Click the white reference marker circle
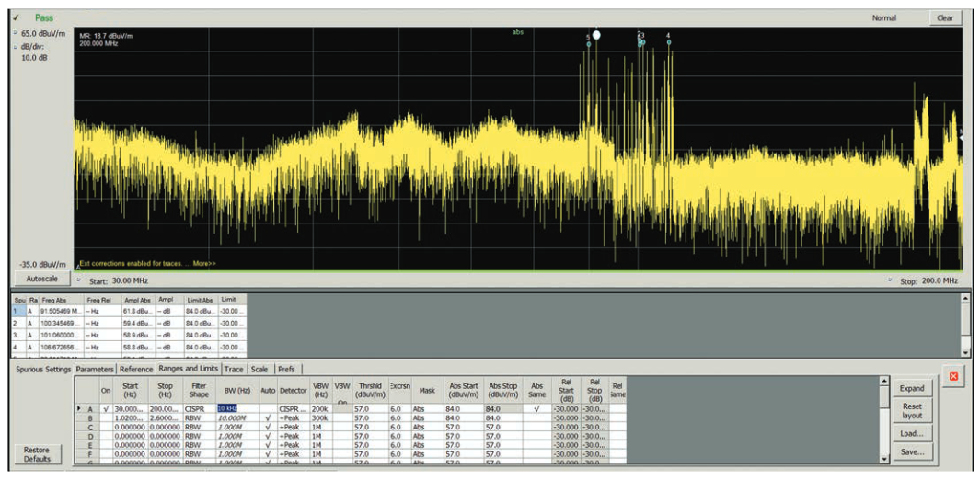This screenshot has width=980, height=480. (x=596, y=35)
